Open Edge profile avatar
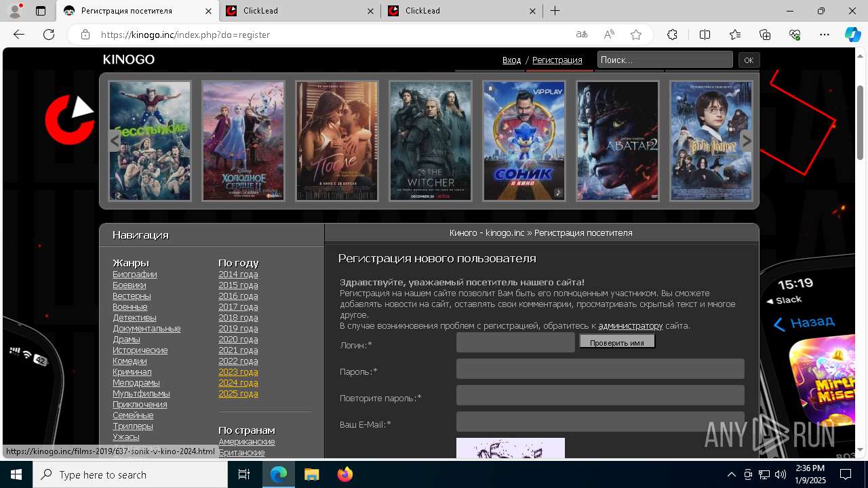The width and height of the screenshot is (868, 488). coord(15,11)
